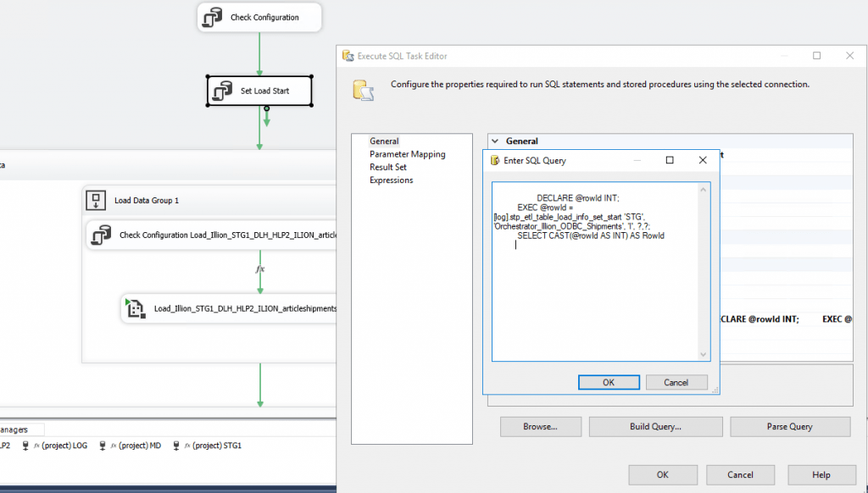Collapse the General property section
The width and height of the screenshot is (868, 493).
tap(495, 141)
